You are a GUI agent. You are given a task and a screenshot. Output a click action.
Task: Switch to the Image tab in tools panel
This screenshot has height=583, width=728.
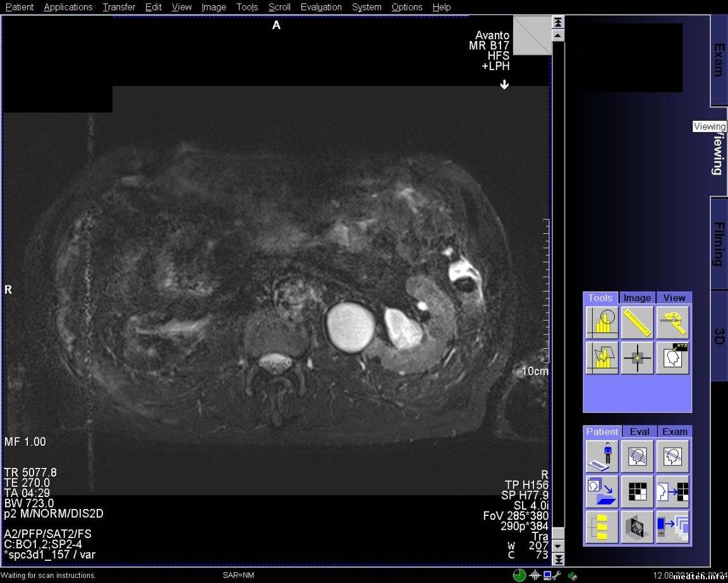(x=637, y=298)
